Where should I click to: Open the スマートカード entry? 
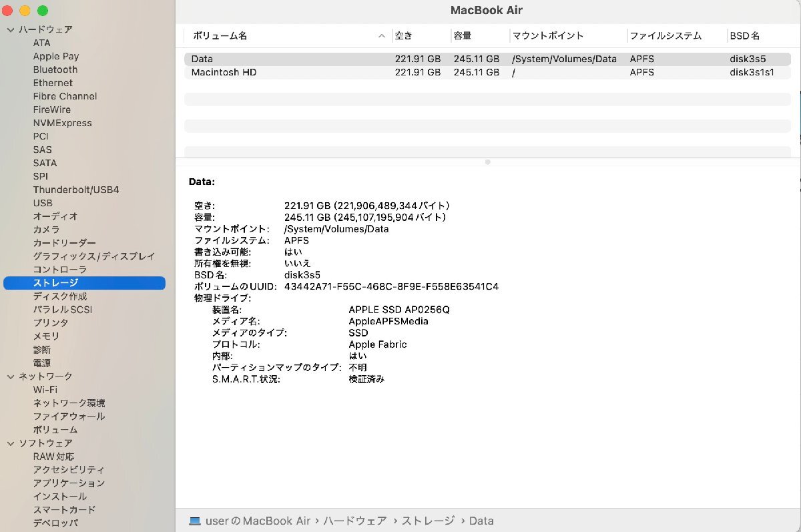click(x=65, y=510)
